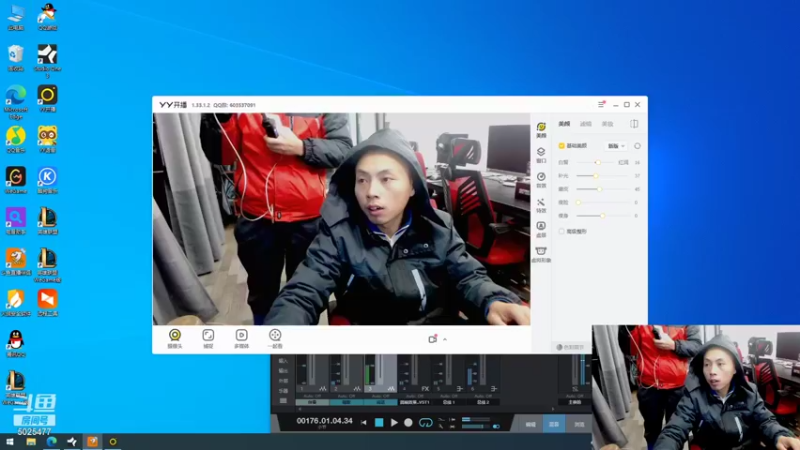Click the 00176.01.04.34 time display
This screenshot has width=800, height=450.
324,421
